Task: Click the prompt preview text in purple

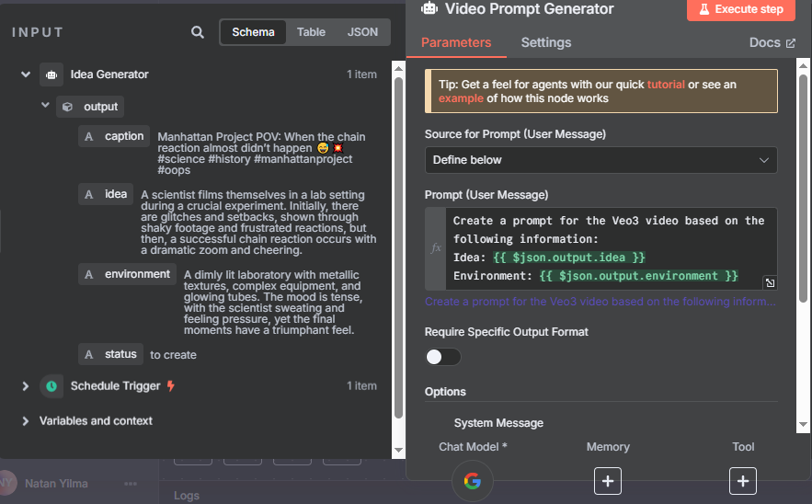Action: [x=600, y=302]
